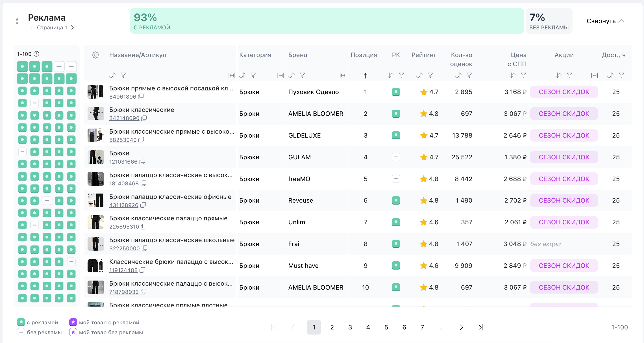Click info icon next to 1-100
644x343 pixels.
click(x=36, y=54)
